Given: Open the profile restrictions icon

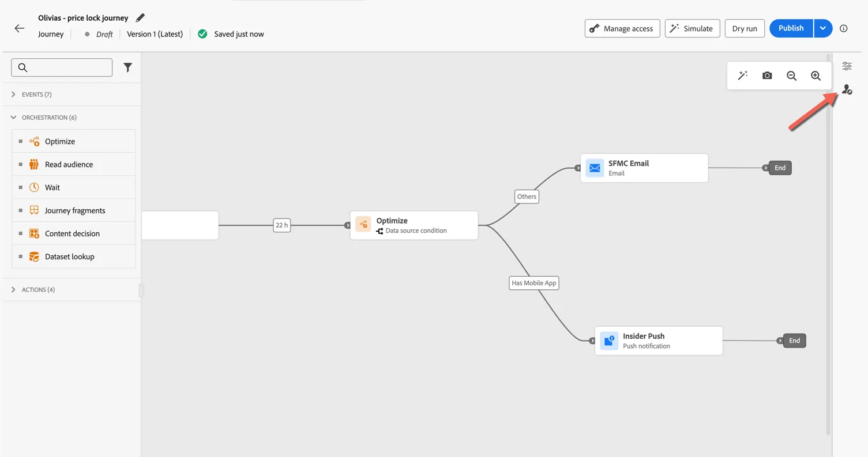Looking at the screenshot, I should (847, 89).
